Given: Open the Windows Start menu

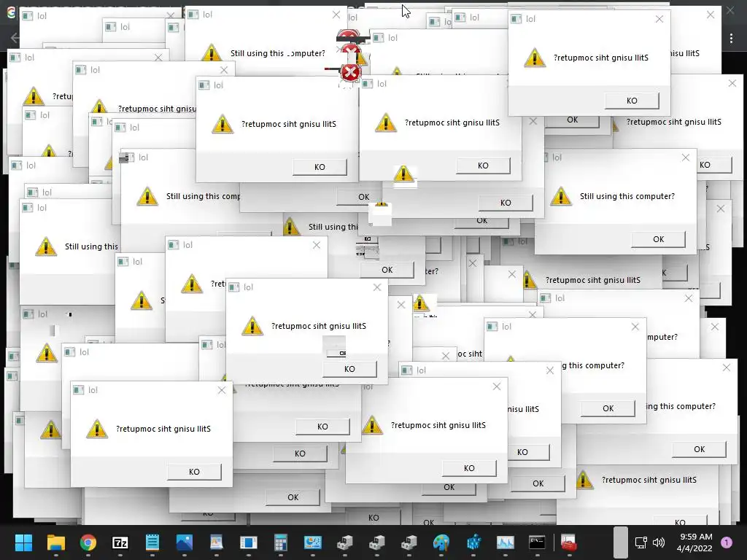Looking at the screenshot, I should pos(23,542).
